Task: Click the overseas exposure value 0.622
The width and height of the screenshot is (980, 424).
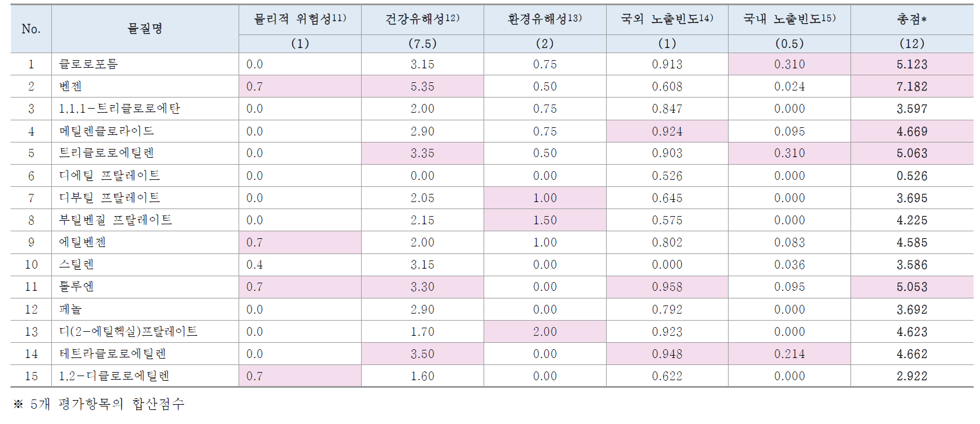Action: point(667,376)
